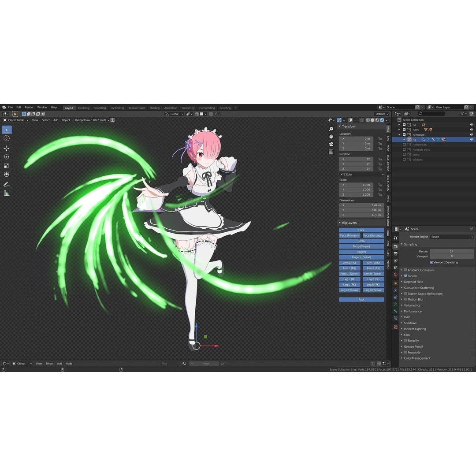
Task: Switch perspective/orthographic grid icon
Action: click(331, 152)
